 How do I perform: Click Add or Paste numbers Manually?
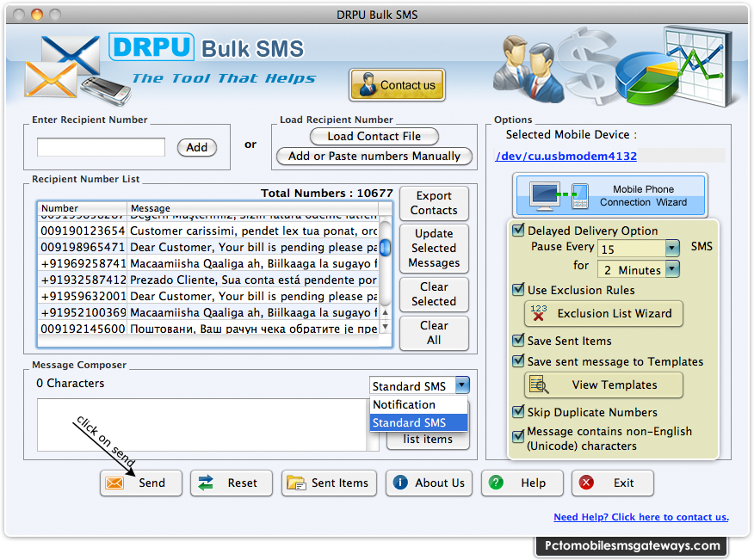(x=374, y=157)
